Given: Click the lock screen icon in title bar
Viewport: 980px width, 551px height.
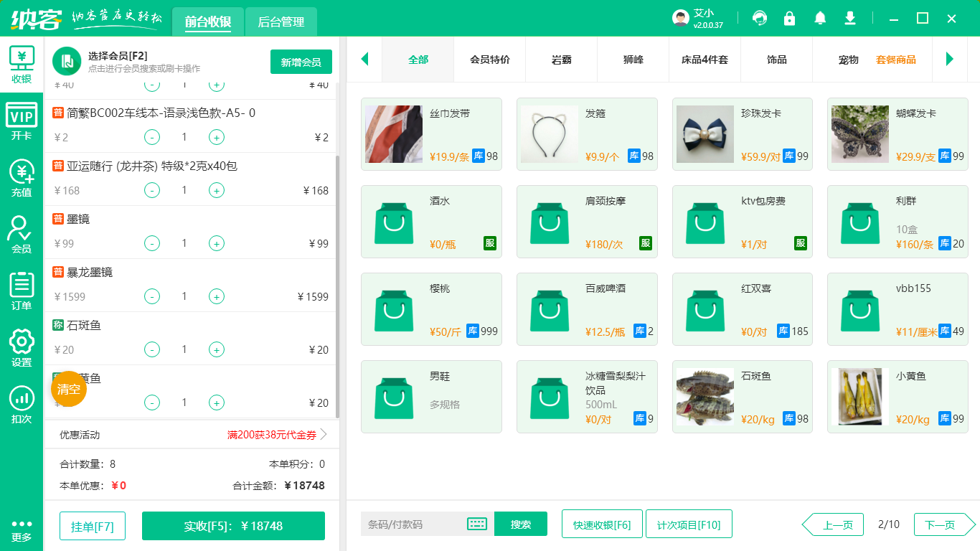Looking at the screenshot, I should 789,19.
